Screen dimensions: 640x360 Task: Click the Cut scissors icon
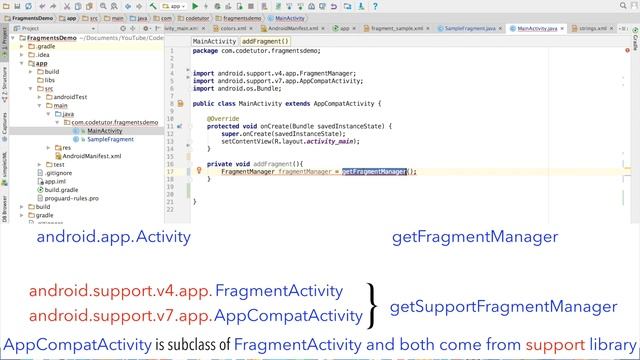(x=67, y=6)
